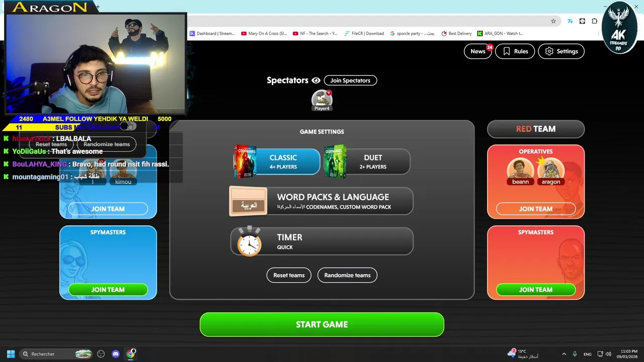Switch the ENG input language

coord(588,354)
